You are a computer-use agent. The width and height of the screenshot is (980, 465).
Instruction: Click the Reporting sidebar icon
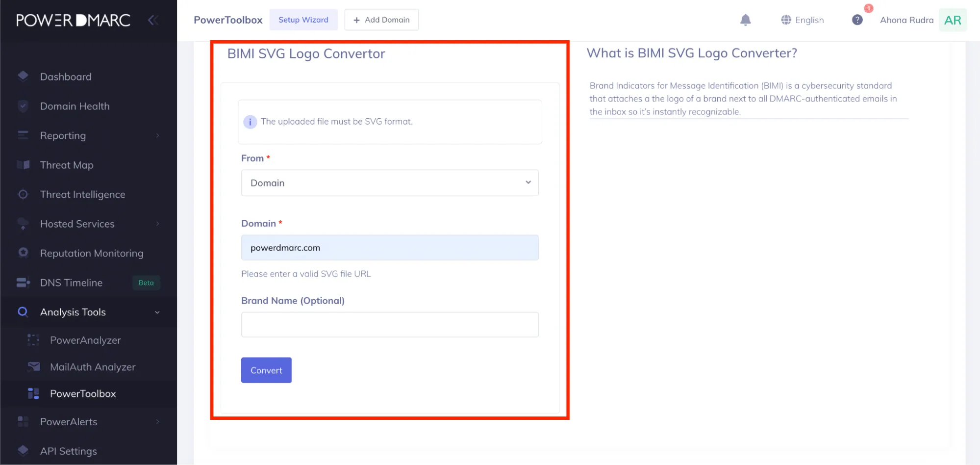pos(23,135)
